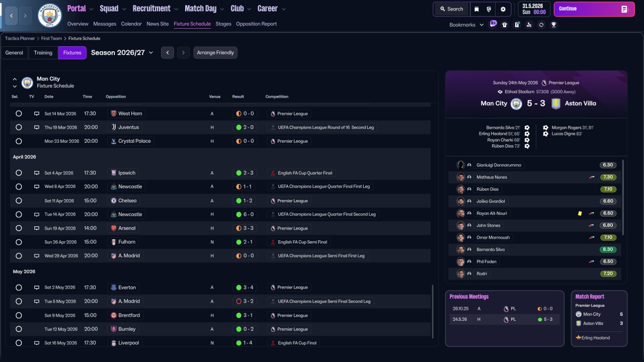Open the News Site tab
Viewport: 644px width, 362px height.
pyautogui.click(x=157, y=24)
